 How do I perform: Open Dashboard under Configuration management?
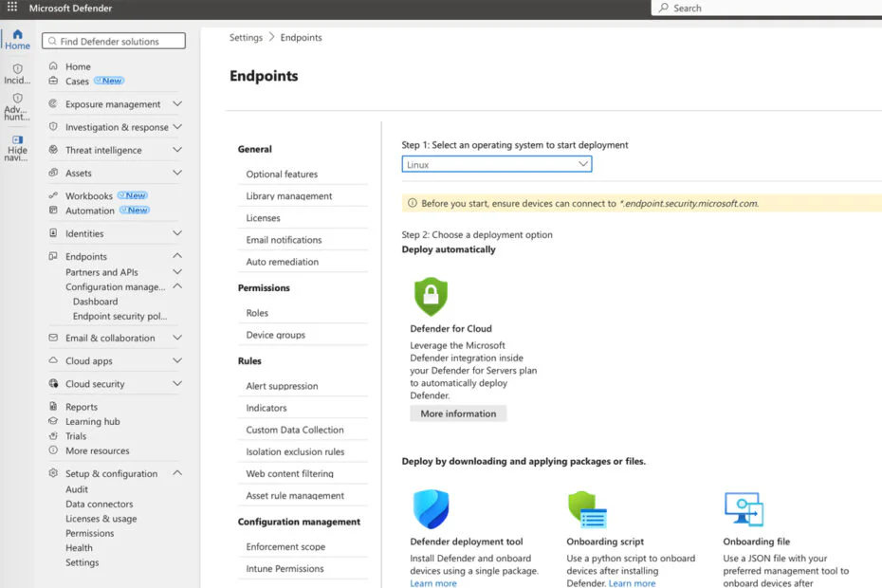tap(95, 302)
